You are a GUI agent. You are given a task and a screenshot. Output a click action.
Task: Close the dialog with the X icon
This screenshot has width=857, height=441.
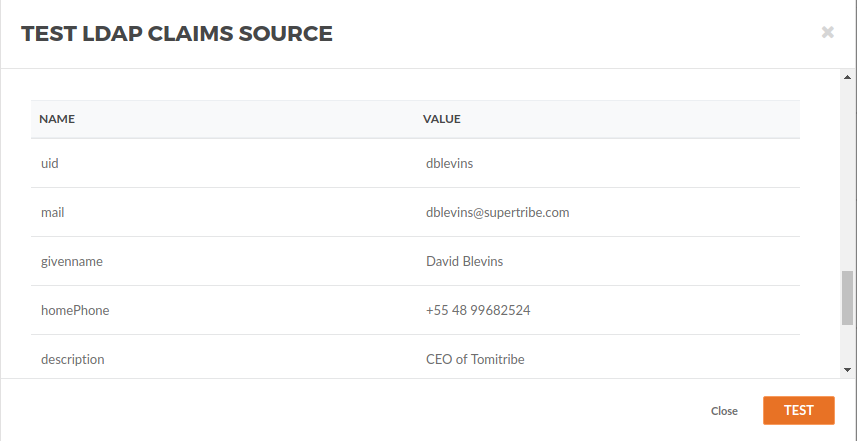pyautogui.click(x=827, y=33)
